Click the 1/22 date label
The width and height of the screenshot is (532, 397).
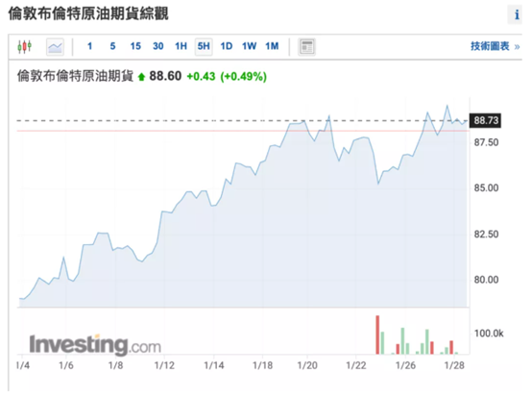[356, 365]
